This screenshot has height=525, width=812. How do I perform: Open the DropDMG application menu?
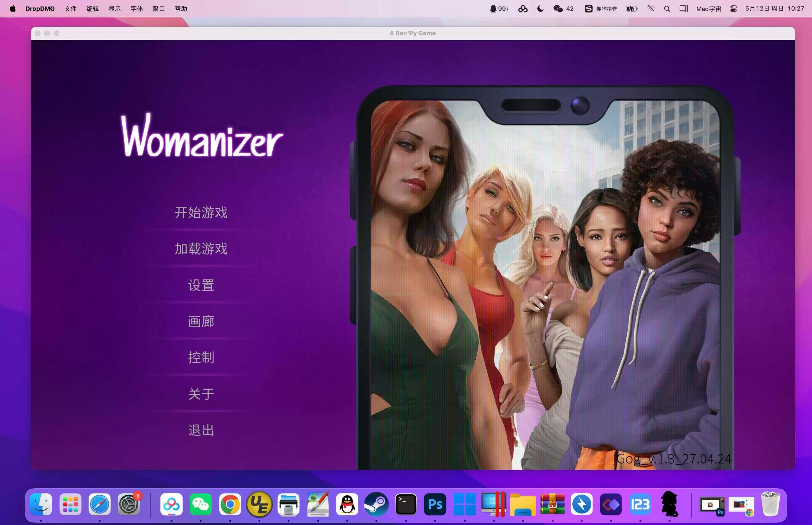tap(40, 8)
